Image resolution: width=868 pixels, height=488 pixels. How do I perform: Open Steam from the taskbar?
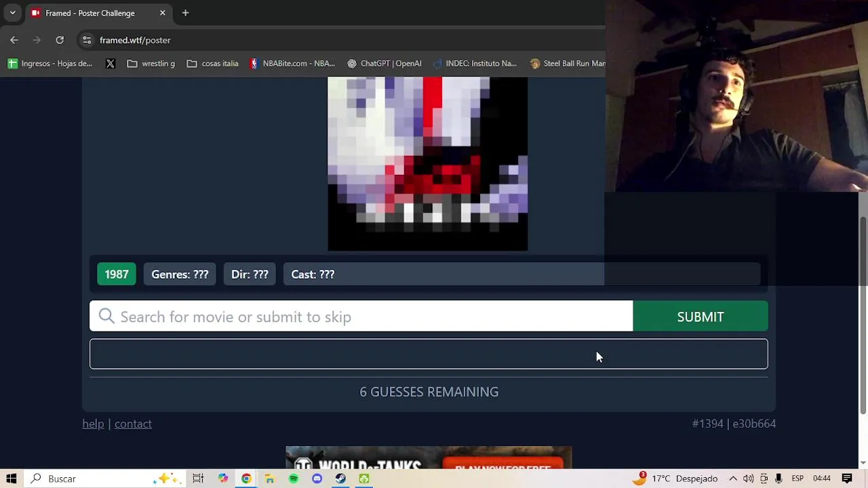340,479
